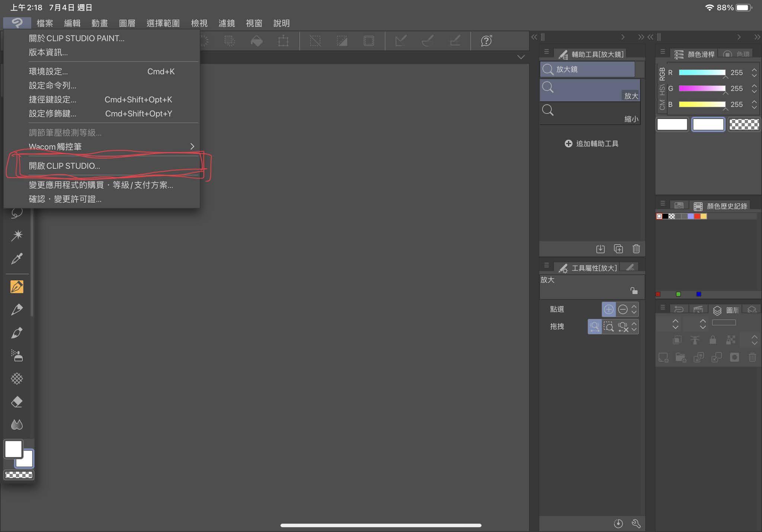Toggle click mode to zoom out (minus)

tap(622, 309)
